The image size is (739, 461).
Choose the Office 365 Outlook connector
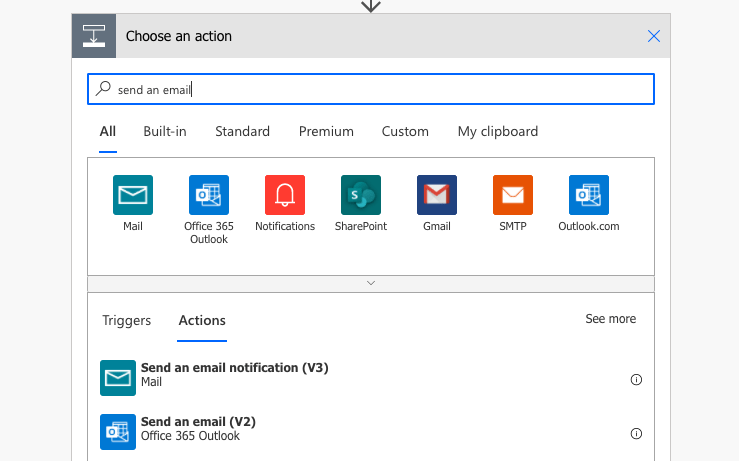point(209,195)
